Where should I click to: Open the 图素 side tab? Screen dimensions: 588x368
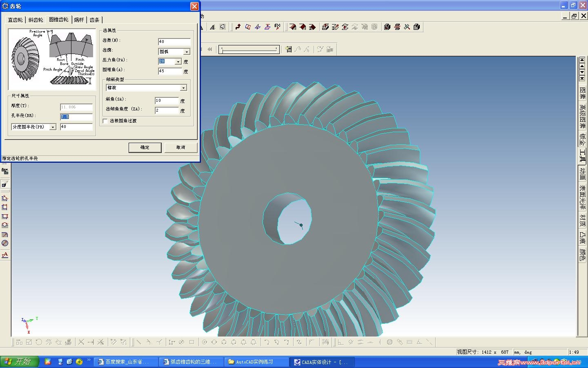[x=582, y=93]
